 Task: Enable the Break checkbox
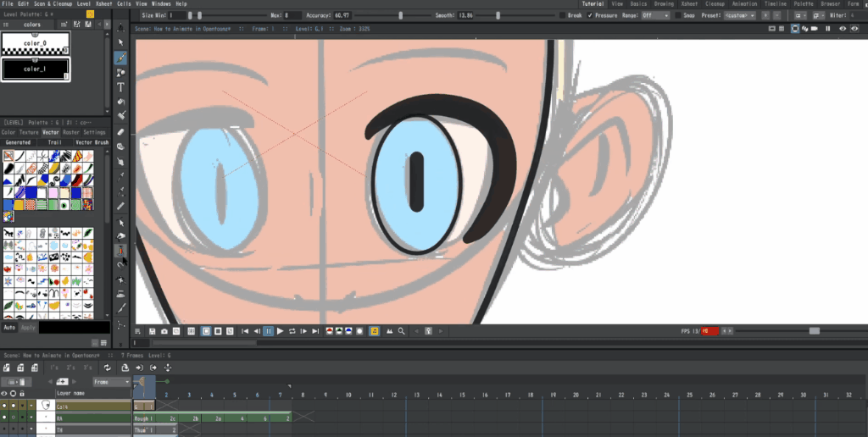(x=563, y=15)
